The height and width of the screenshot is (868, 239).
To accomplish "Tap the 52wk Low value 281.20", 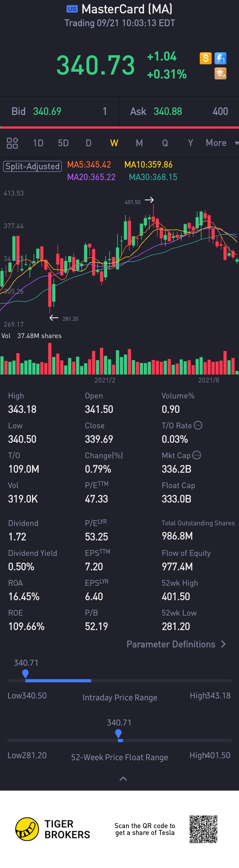I will click(176, 626).
